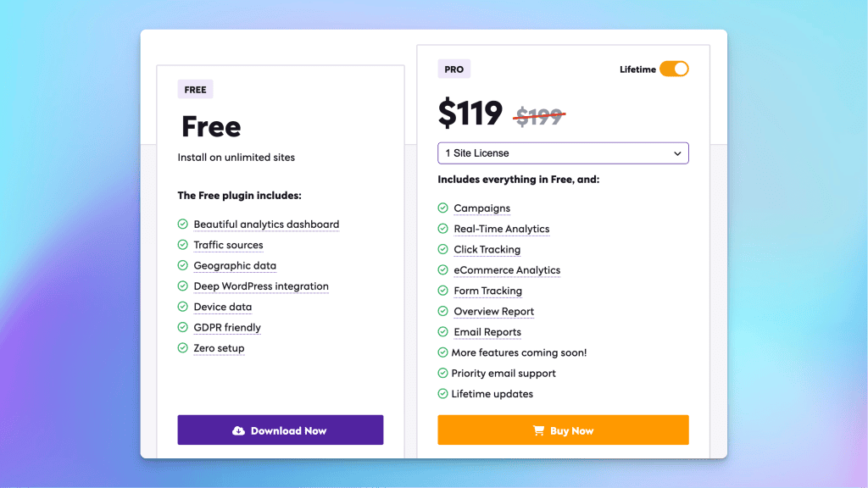Click the Beautiful analytics dashboard link

(x=266, y=224)
